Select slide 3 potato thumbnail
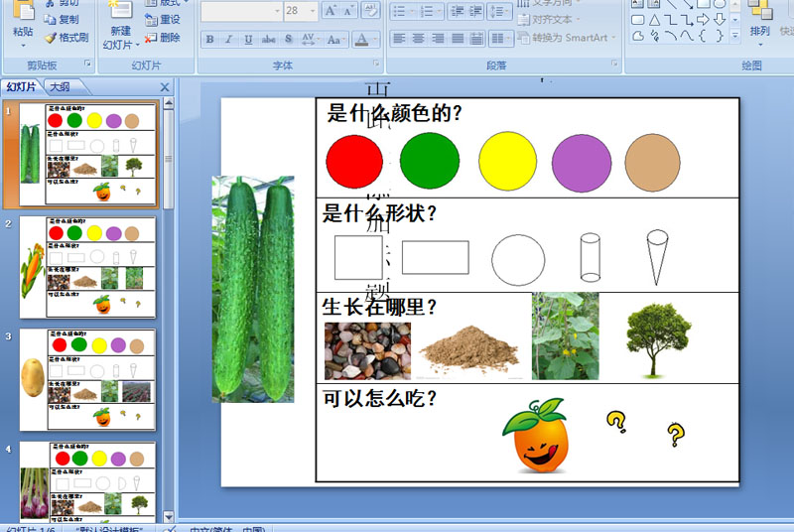The image size is (794, 532). [87, 379]
